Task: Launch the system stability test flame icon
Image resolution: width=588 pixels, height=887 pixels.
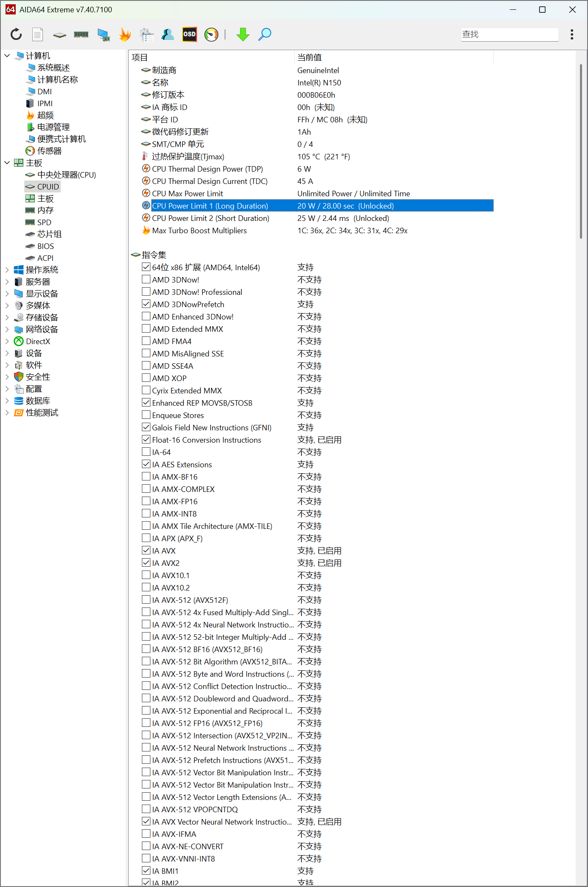Action: coord(125,34)
